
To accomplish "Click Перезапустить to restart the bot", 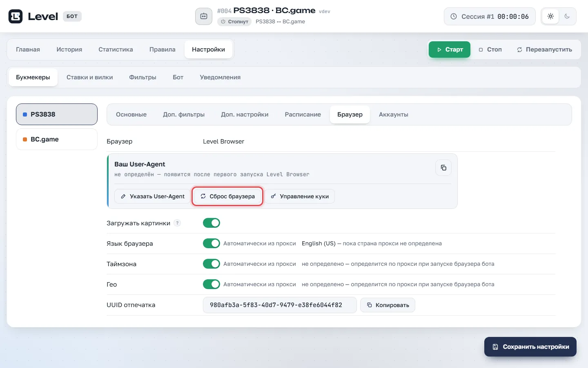I will pos(545,49).
